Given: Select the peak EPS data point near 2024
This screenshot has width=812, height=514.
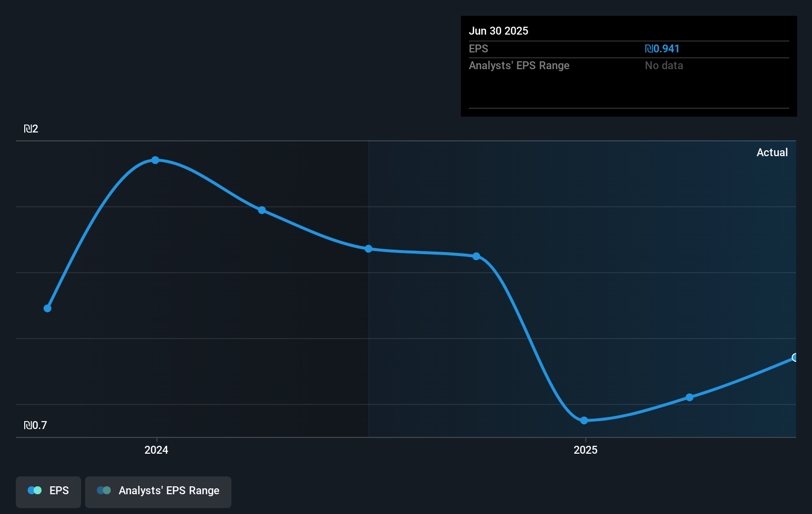Looking at the screenshot, I should 156,160.
